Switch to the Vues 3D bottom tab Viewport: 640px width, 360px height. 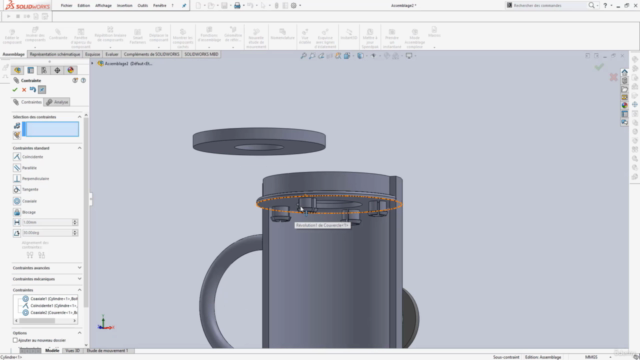point(73,351)
